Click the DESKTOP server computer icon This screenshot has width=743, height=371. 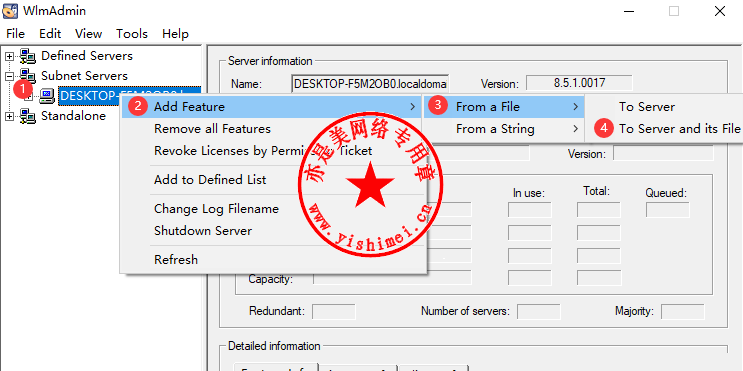[x=47, y=96]
